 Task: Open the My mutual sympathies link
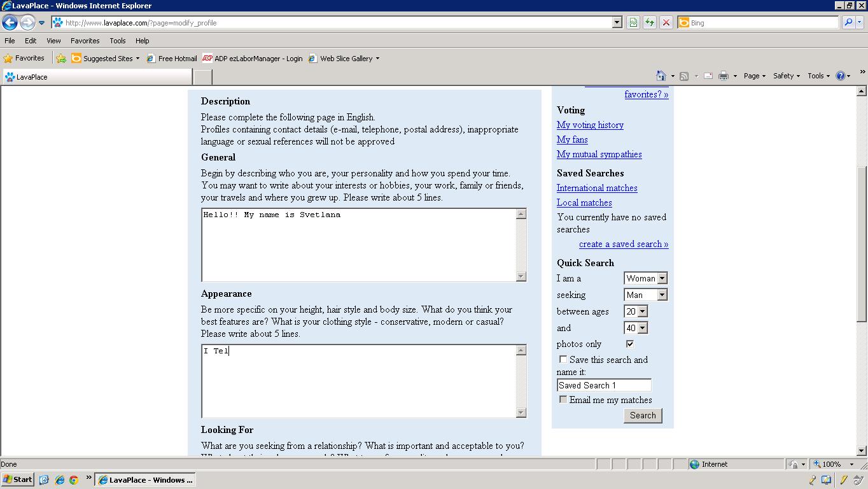pos(599,154)
